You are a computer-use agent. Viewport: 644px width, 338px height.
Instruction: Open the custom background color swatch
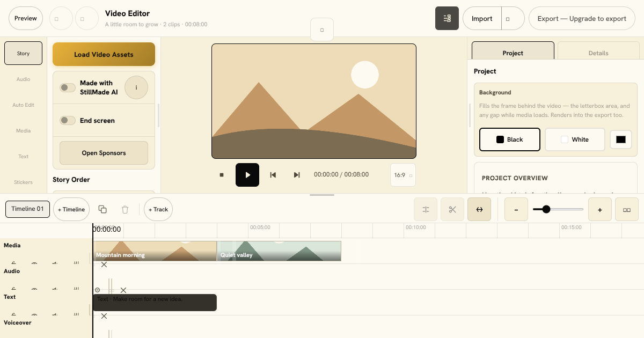[621, 139]
